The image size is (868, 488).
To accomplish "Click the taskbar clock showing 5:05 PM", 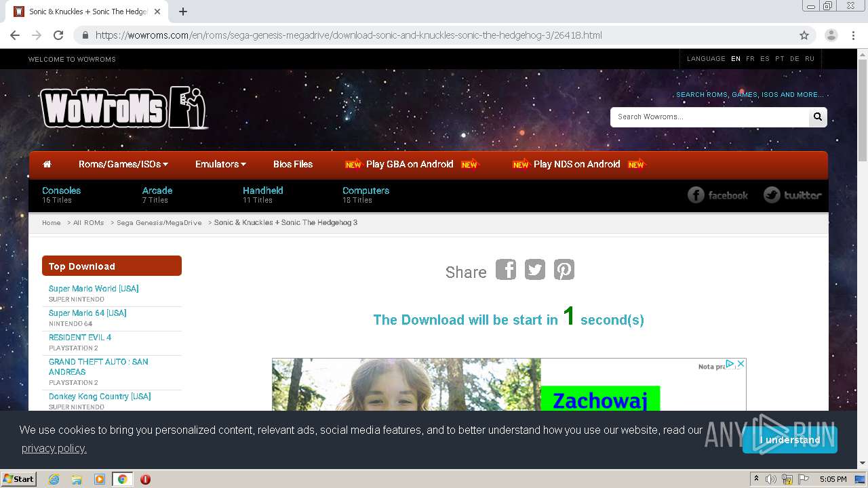I will [833, 479].
